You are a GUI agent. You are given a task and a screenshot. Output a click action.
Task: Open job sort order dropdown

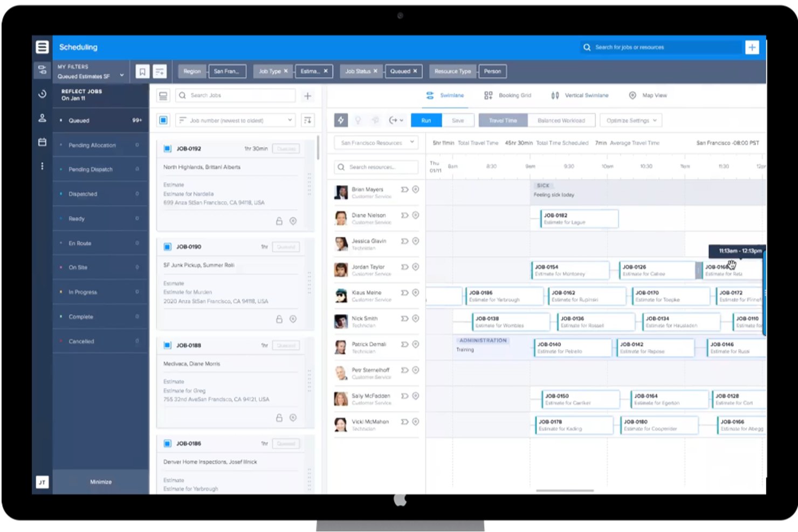236,120
